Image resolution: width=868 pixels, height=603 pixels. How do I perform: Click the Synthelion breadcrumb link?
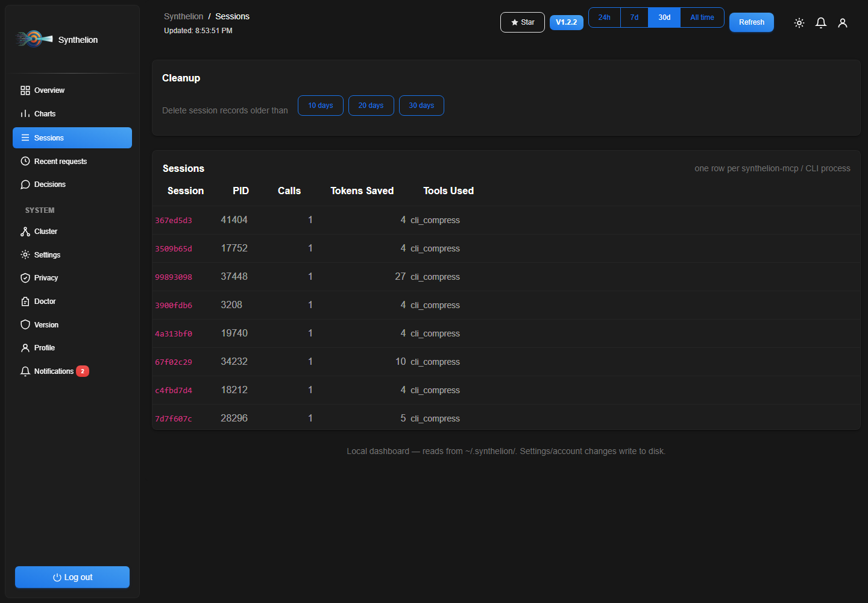pos(183,16)
